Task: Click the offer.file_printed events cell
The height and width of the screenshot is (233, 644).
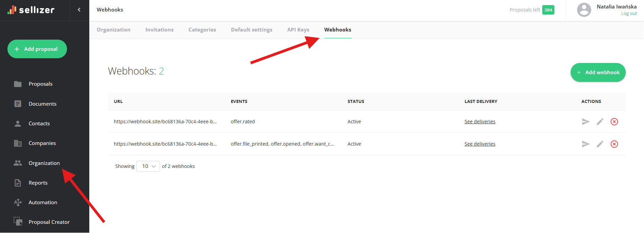Action: coord(282,144)
